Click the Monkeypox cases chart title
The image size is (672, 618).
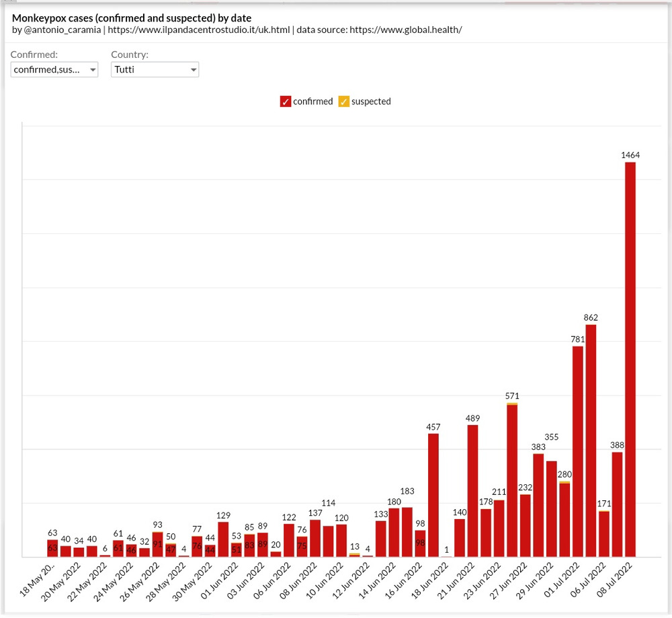[132, 18]
